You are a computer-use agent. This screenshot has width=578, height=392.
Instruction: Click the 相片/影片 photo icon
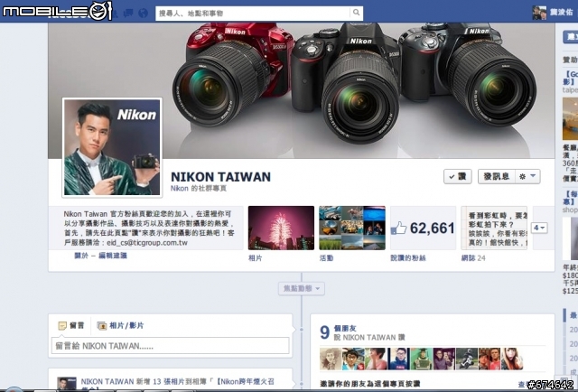101,326
